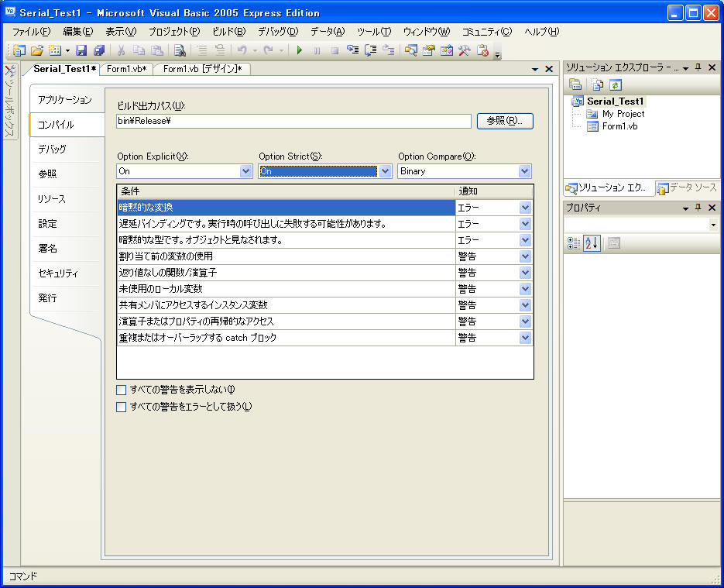Open the Properties Window toolbar icon
The height and width of the screenshot is (588, 724).
429,50
